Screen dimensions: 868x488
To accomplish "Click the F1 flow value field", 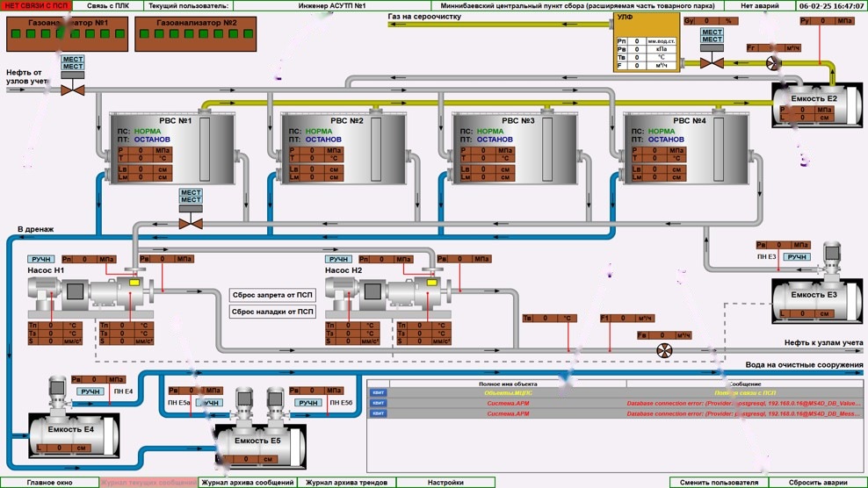I will tap(626, 318).
